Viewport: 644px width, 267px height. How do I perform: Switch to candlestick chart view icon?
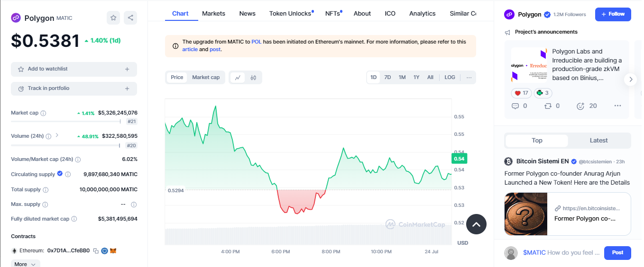coord(253,78)
